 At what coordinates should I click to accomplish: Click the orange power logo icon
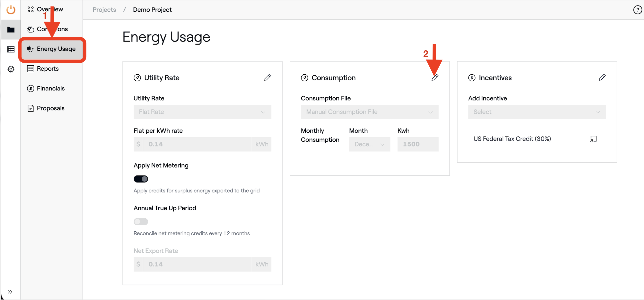pyautogui.click(x=11, y=10)
